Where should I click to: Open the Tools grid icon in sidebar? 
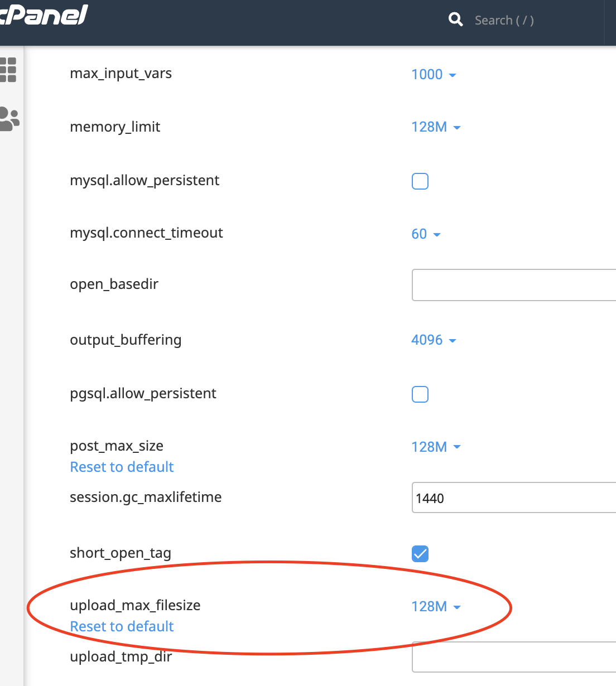[9, 70]
